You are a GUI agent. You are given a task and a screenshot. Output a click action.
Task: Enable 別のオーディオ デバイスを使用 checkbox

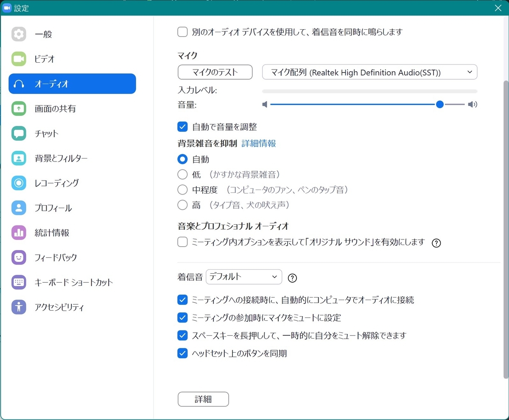182,32
